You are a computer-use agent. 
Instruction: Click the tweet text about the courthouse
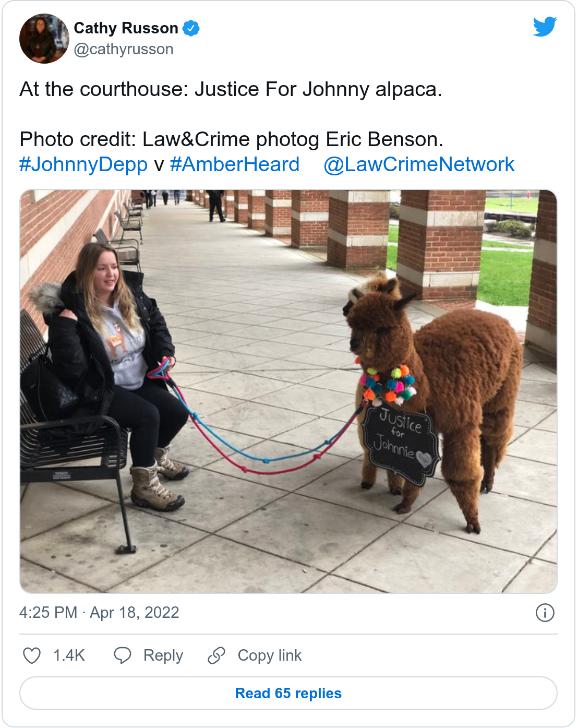(231, 89)
